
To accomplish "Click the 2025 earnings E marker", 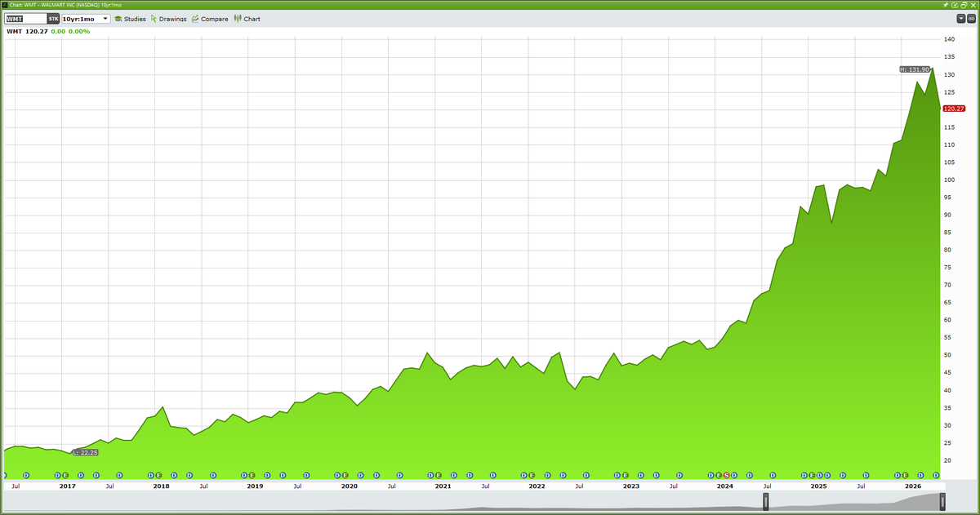I will pos(812,474).
